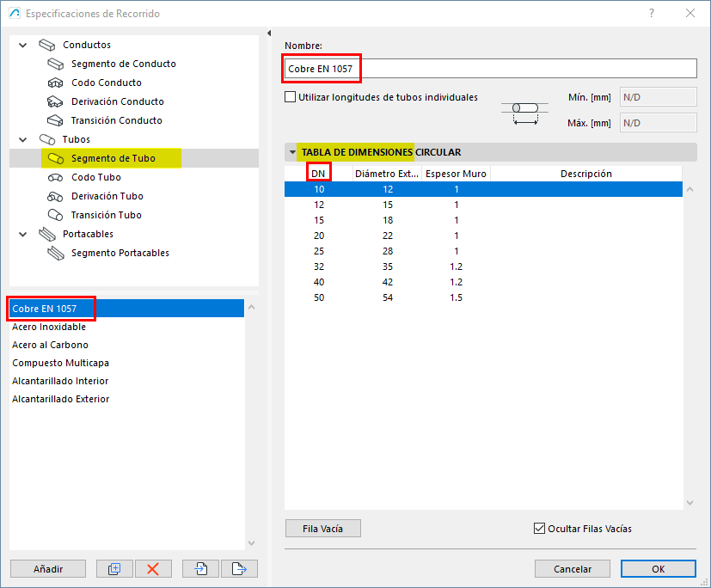Click the Derivación Conducto icon
Viewport: 711px width, 588px height.
[55, 101]
